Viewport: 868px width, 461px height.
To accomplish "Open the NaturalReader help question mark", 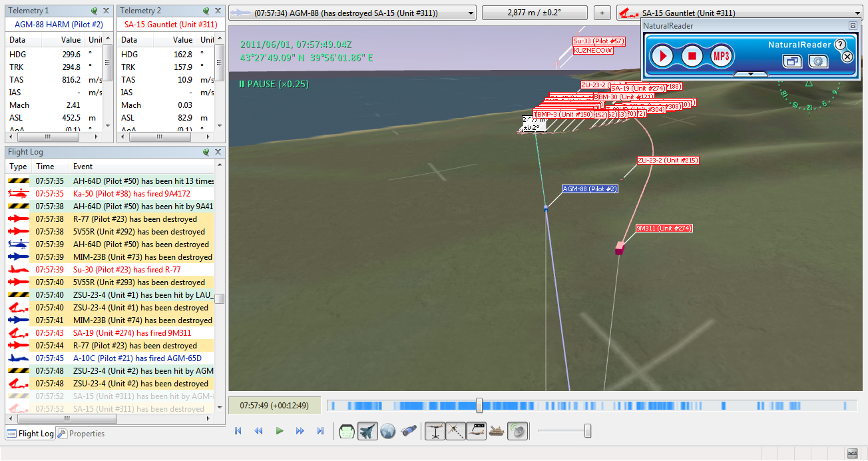I will coord(840,44).
